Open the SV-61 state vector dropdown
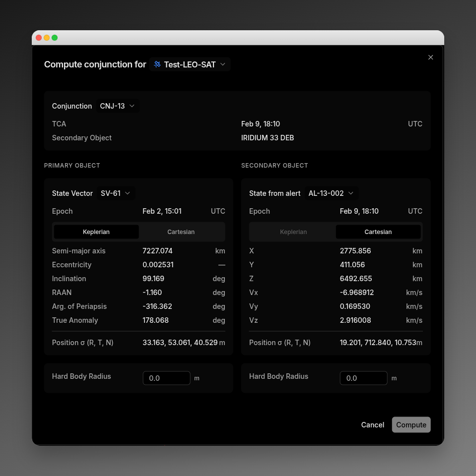The width and height of the screenshot is (476, 476). coord(116,193)
